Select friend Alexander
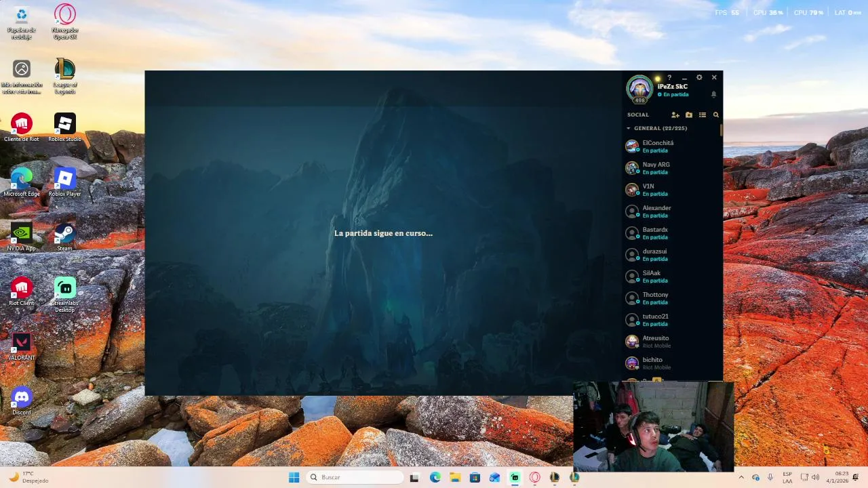Image resolution: width=868 pixels, height=488 pixels. 671,211
